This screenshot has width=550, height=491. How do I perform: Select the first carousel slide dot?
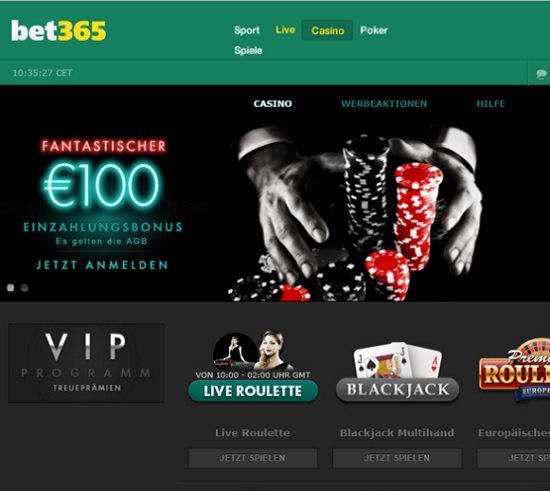[x=11, y=288]
